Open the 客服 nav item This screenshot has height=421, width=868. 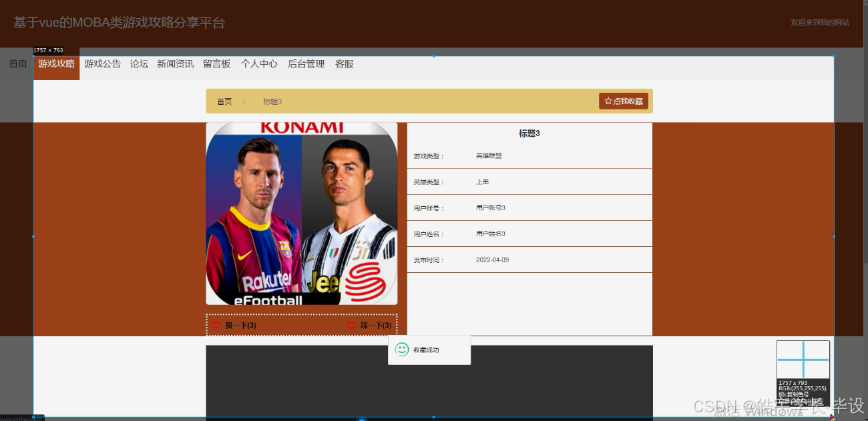[345, 64]
